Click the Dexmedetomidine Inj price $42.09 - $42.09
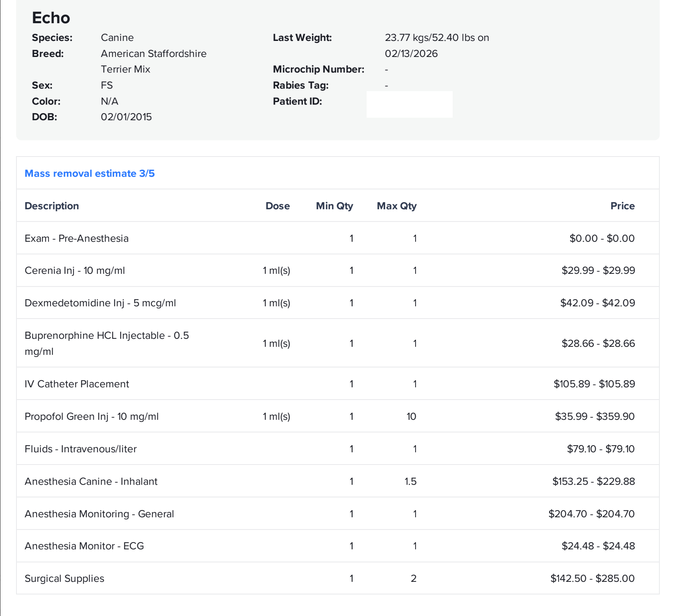 [597, 303]
